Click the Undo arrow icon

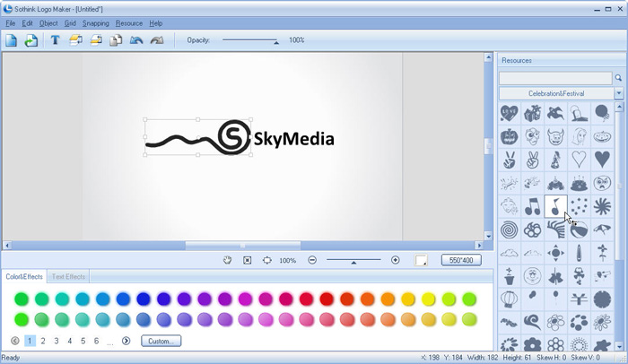pos(136,40)
